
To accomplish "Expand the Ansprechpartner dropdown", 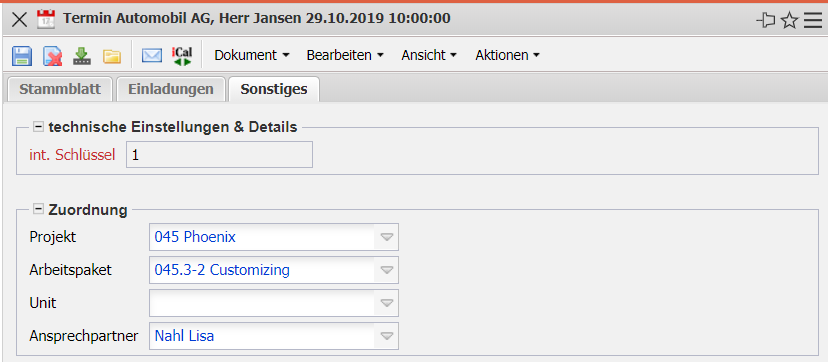I will 387,336.
